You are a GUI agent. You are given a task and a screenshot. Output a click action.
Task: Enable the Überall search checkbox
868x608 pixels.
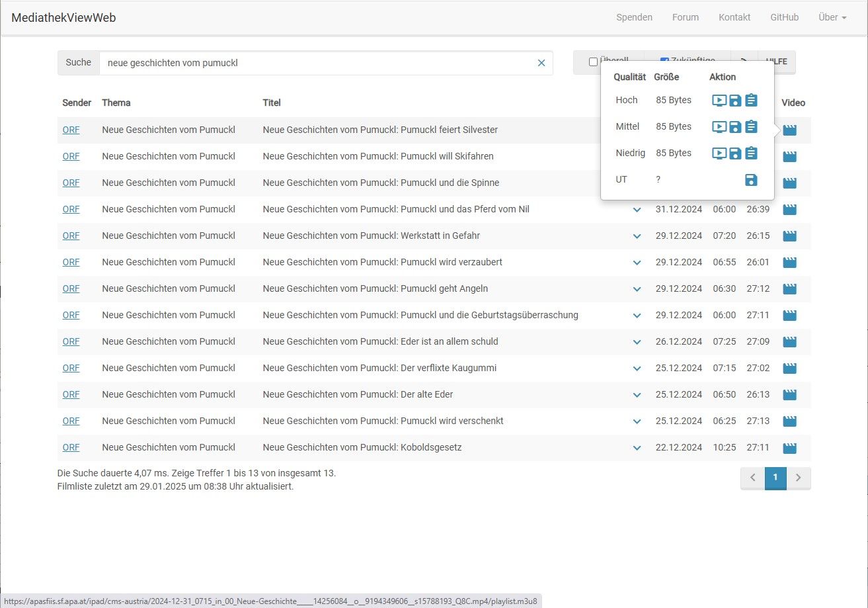click(x=593, y=62)
